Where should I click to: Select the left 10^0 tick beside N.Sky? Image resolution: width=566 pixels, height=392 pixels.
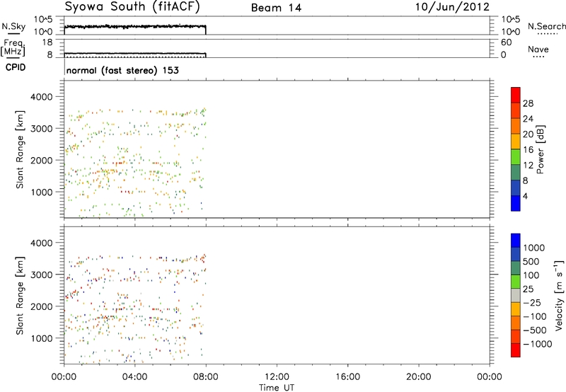pyautogui.click(x=43, y=32)
